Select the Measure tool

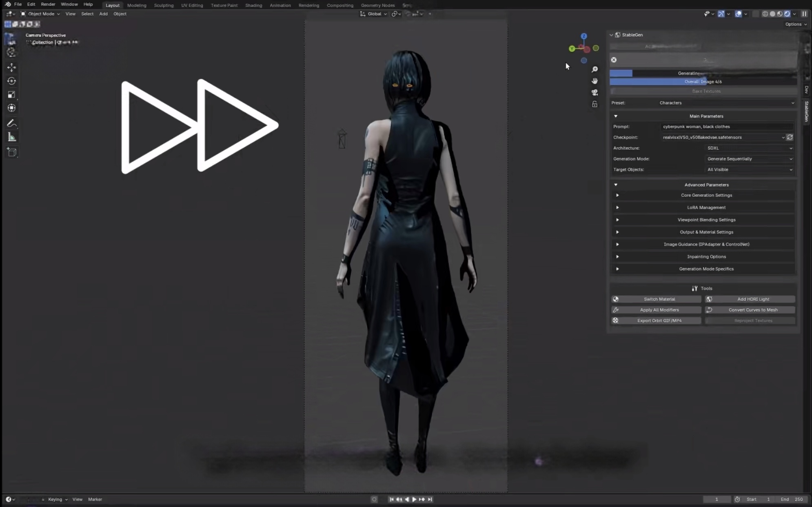coord(11,137)
